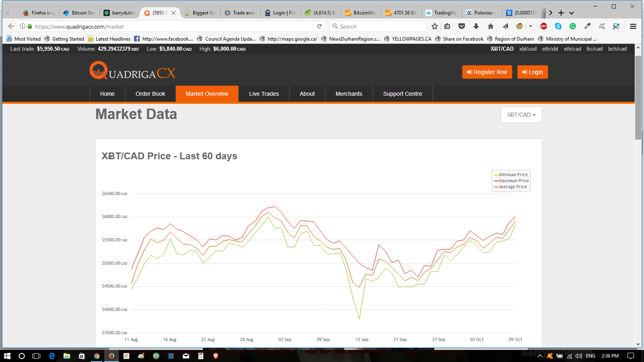
Task: Open the About page
Action: 307,94
